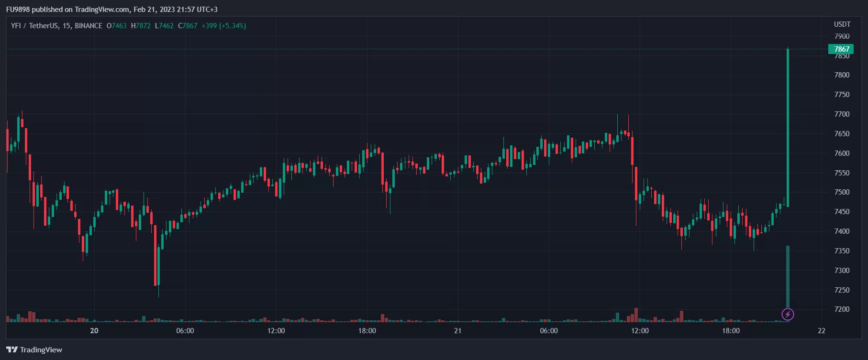This screenshot has height=360, width=868.
Task: Click the 7700 price axis label
Action: [x=842, y=114]
